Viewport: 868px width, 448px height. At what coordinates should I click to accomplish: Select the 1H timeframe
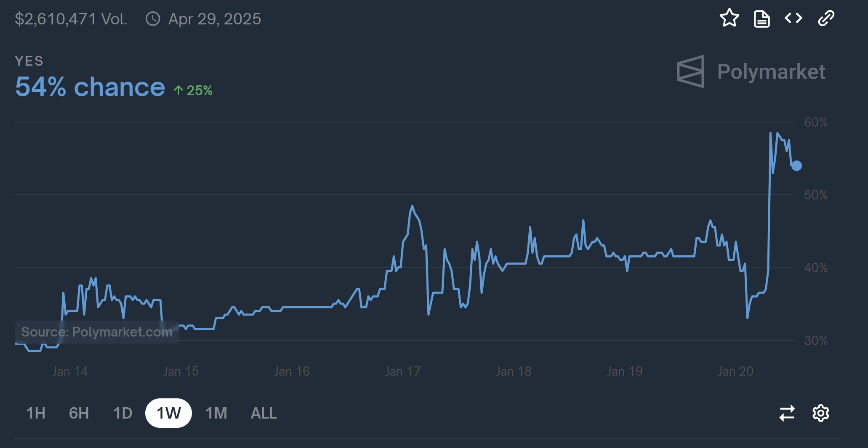pos(35,414)
